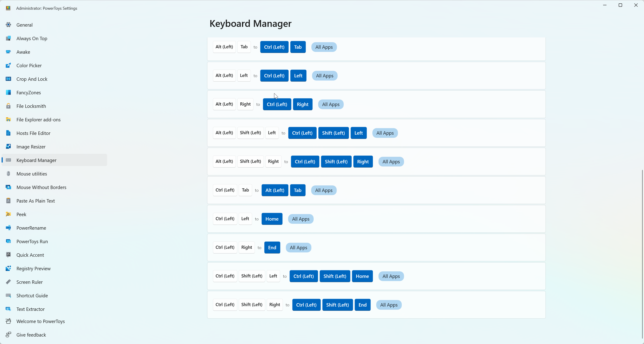Viewport: 644px width, 344px height.
Task: Select the Crop And Lock icon
Action: pos(8,79)
